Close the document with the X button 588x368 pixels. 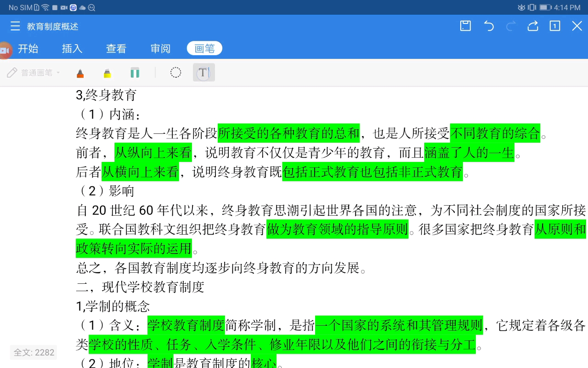[577, 26]
